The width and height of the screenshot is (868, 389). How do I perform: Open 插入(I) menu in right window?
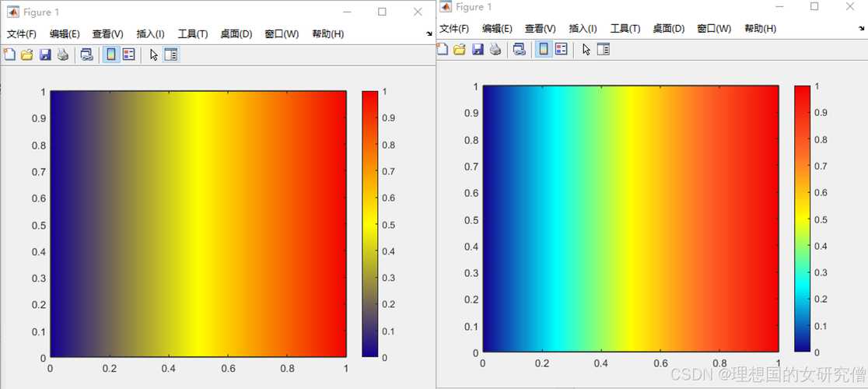pos(583,29)
